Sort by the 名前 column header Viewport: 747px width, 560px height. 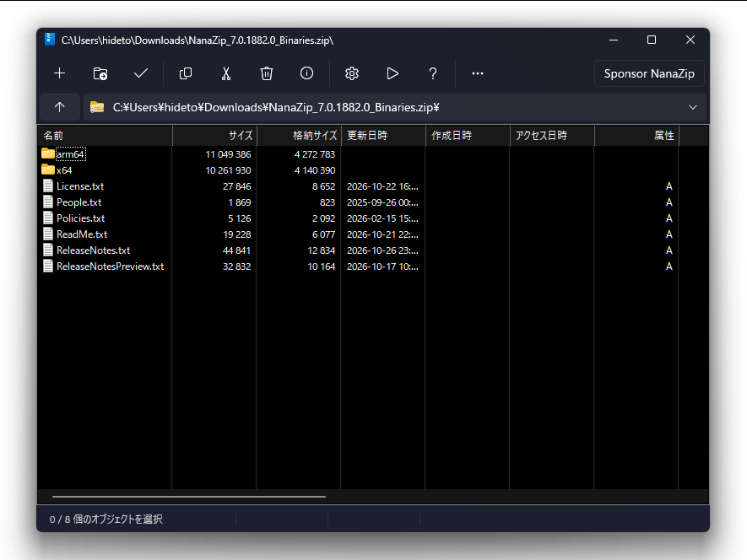pyautogui.click(x=105, y=136)
